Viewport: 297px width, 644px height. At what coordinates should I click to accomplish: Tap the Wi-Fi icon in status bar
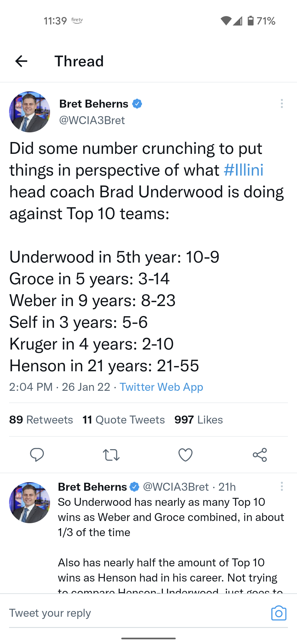(x=226, y=21)
